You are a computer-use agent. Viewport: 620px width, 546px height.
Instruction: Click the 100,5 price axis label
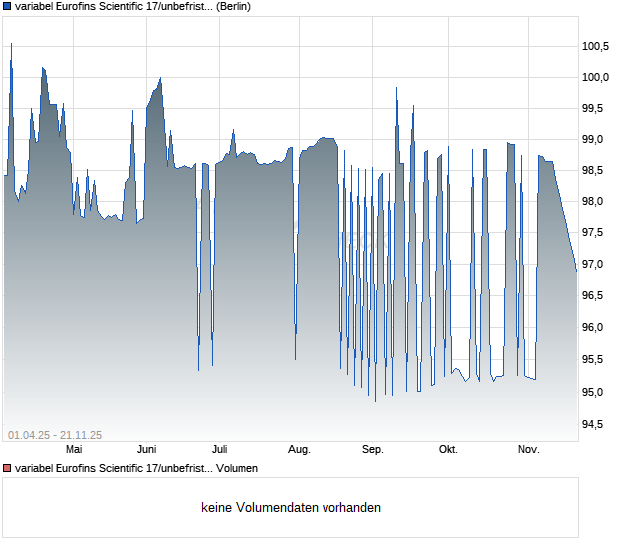pos(596,46)
